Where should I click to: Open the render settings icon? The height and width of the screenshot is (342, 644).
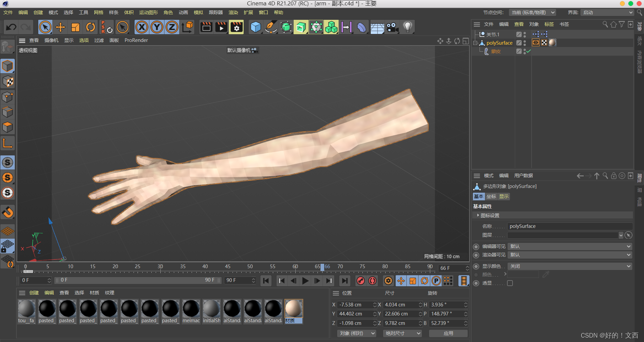(237, 27)
